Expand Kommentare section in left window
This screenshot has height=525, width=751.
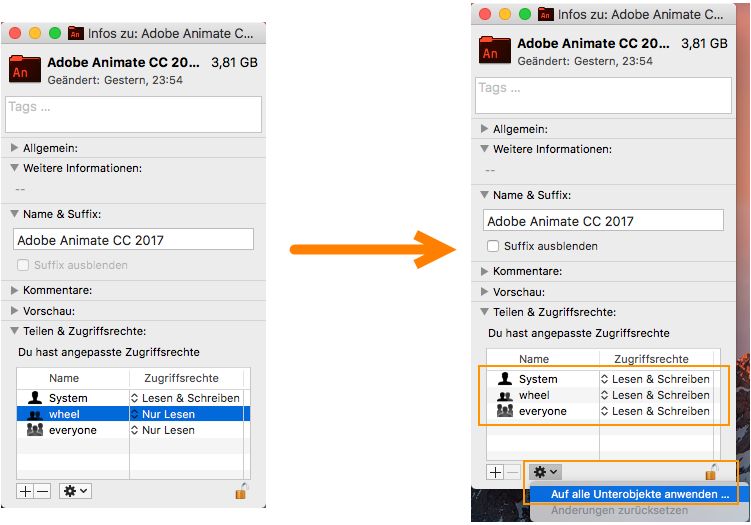coord(14,290)
